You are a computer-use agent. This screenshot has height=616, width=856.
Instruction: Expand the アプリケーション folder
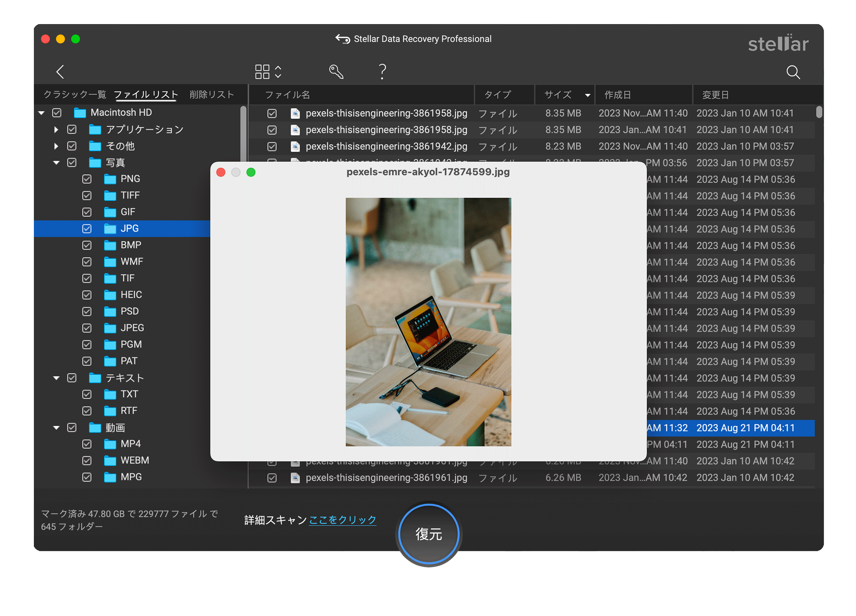(56, 130)
